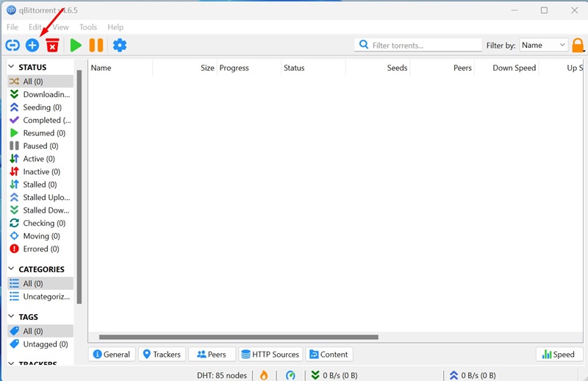Sort by the Down Speed column header

506,68
